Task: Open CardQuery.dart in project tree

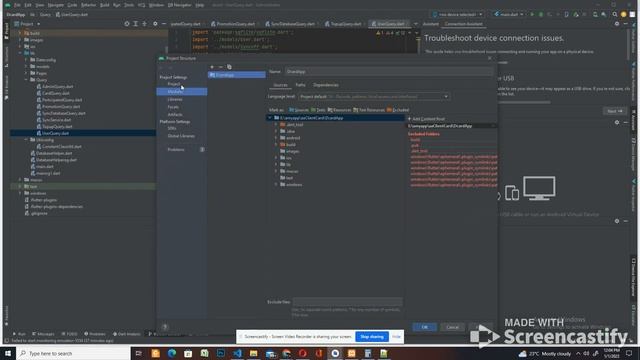Action: (53, 93)
